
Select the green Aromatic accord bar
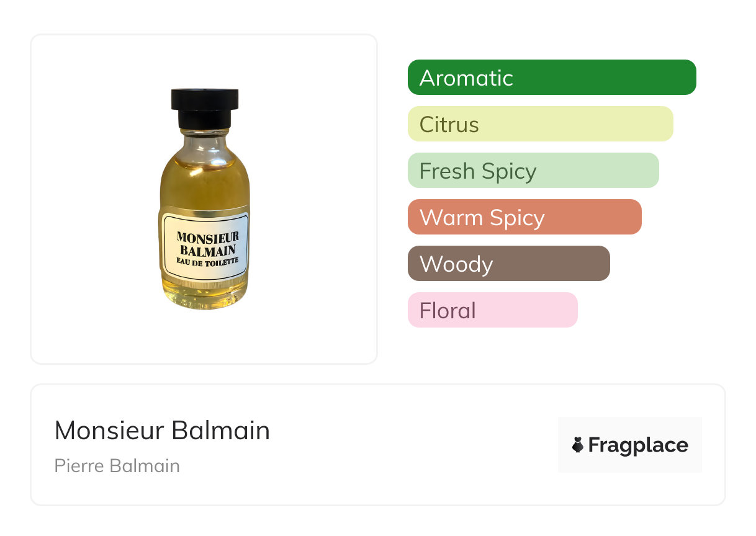coord(552,78)
